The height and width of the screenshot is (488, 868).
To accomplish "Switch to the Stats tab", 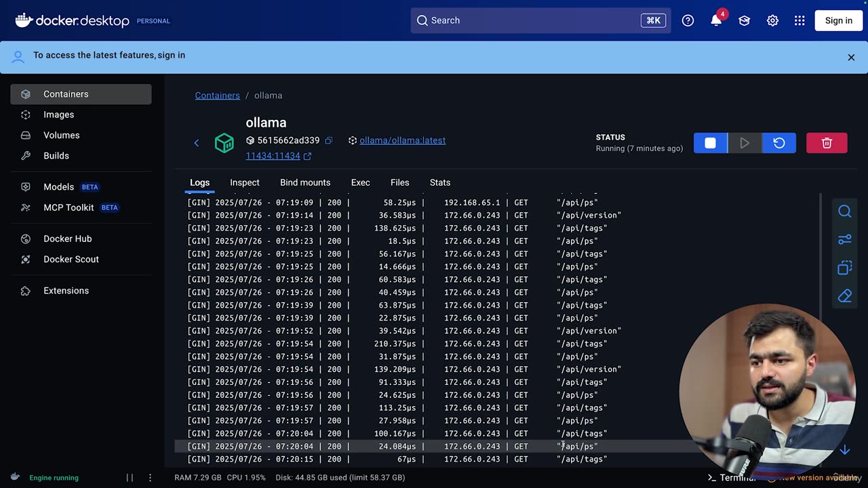I will pos(440,182).
